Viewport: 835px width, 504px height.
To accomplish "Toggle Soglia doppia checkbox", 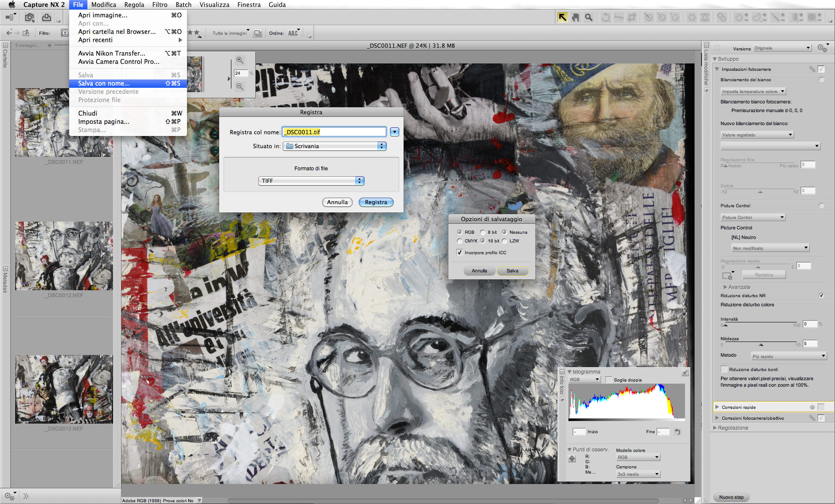I will [608, 380].
